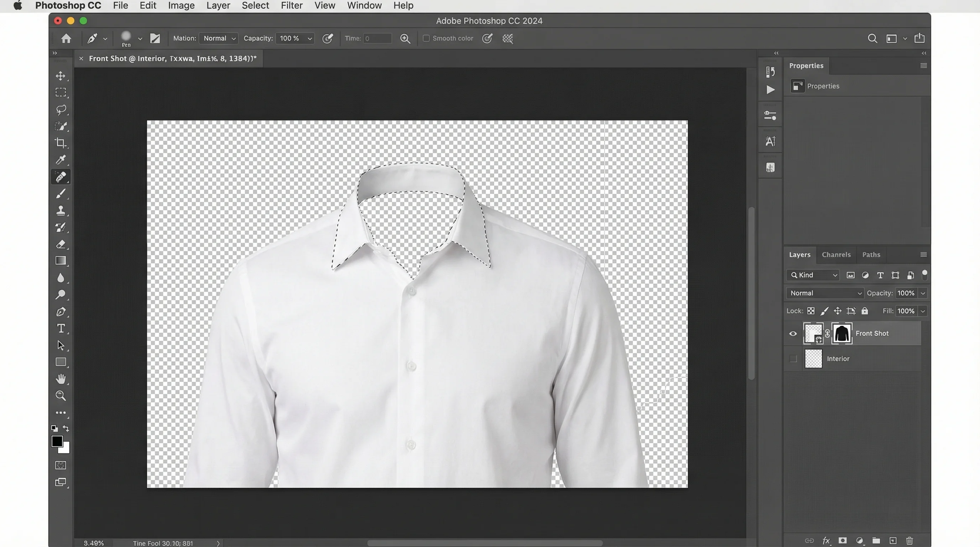Image resolution: width=980 pixels, height=547 pixels.
Task: Open the Filter menu
Action: 291,5
